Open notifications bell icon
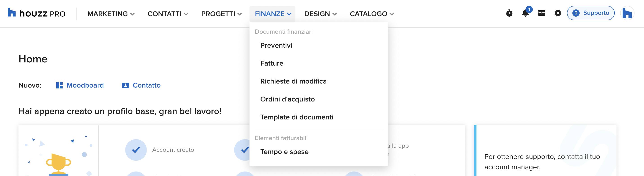The height and width of the screenshot is (176, 644). tap(526, 13)
